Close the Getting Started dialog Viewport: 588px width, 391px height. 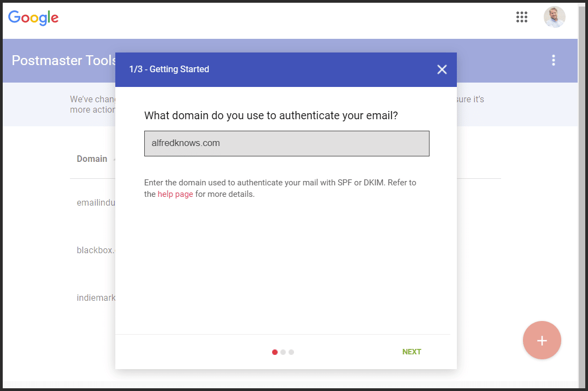pyautogui.click(x=442, y=69)
